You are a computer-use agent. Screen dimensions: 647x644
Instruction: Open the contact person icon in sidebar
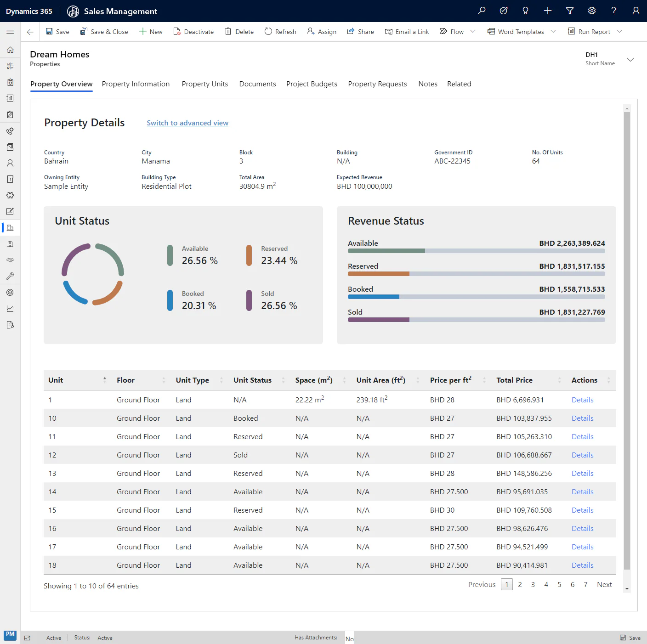10,163
